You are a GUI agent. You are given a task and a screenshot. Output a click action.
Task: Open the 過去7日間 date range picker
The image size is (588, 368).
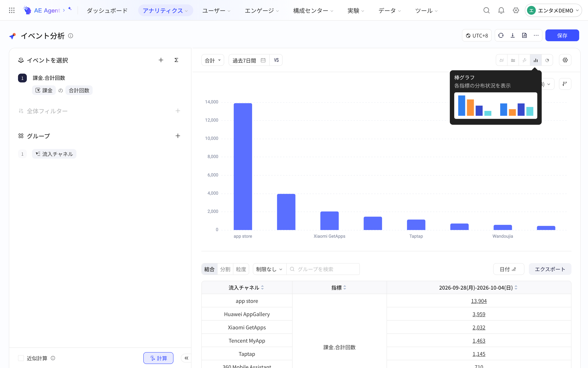point(249,60)
